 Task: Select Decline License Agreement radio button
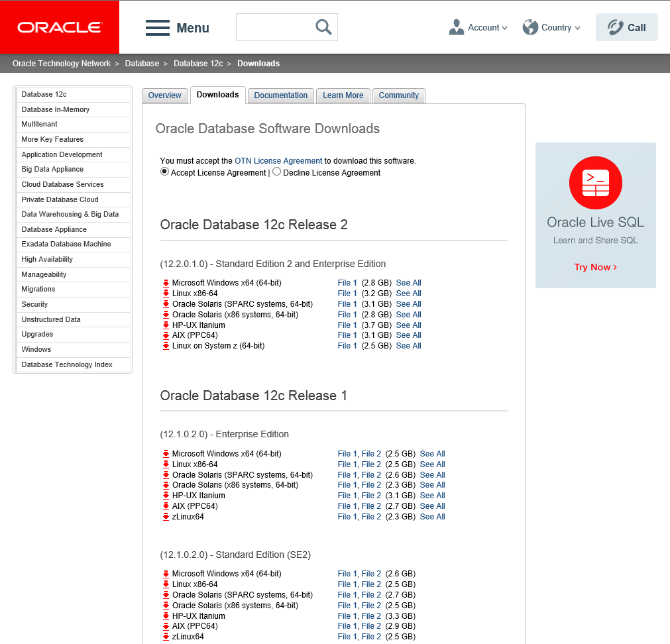277,172
